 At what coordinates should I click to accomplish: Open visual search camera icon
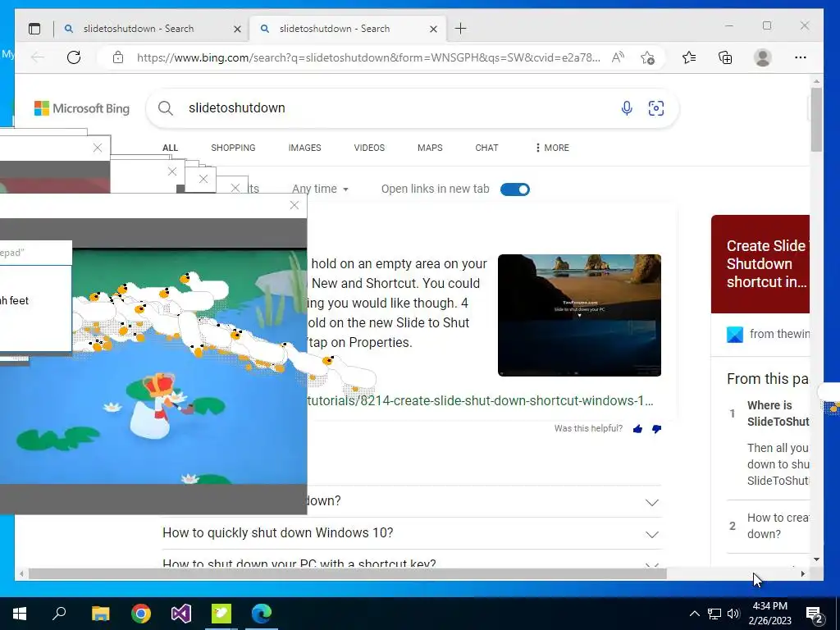click(x=656, y=108)
